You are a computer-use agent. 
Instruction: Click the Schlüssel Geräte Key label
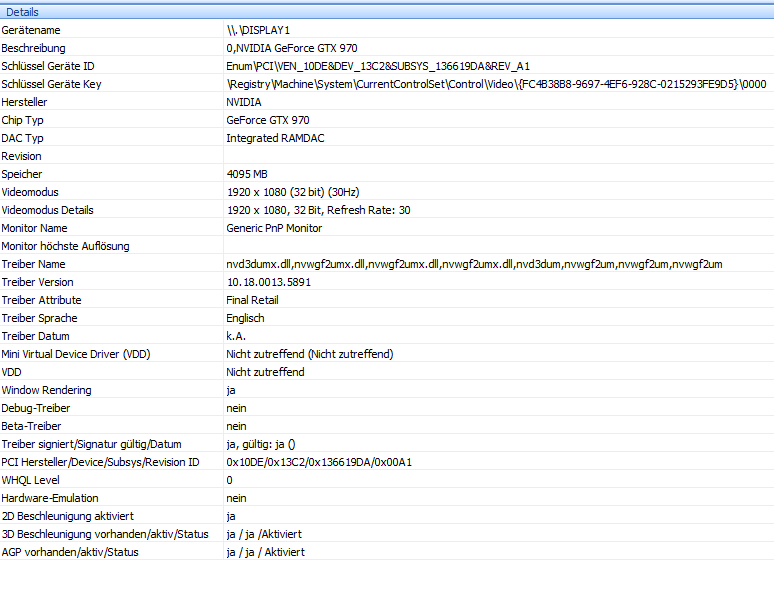coord(51,84)
